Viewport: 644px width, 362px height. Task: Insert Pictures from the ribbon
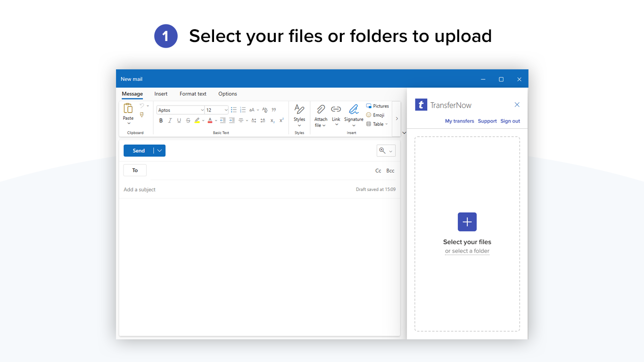pos(377,106)
